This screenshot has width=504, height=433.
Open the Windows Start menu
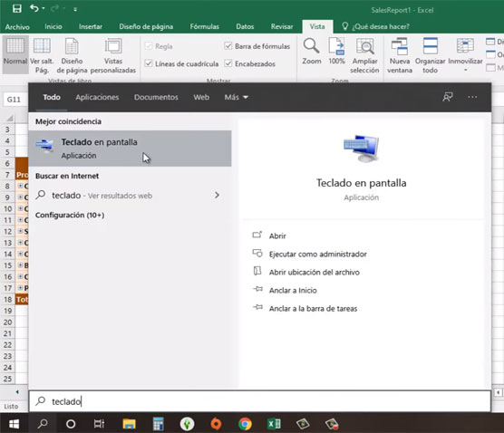(14, 424)
